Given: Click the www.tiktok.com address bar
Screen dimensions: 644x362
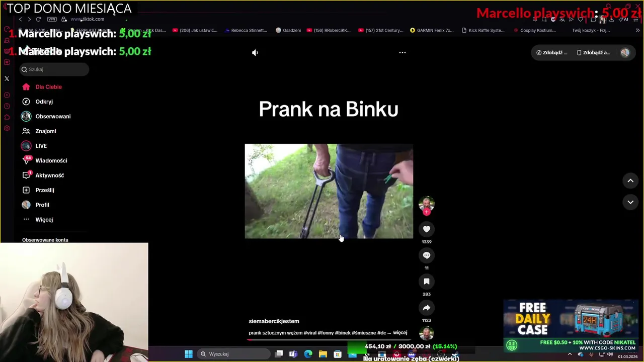Looking at the screenshot, I should 88,19.
